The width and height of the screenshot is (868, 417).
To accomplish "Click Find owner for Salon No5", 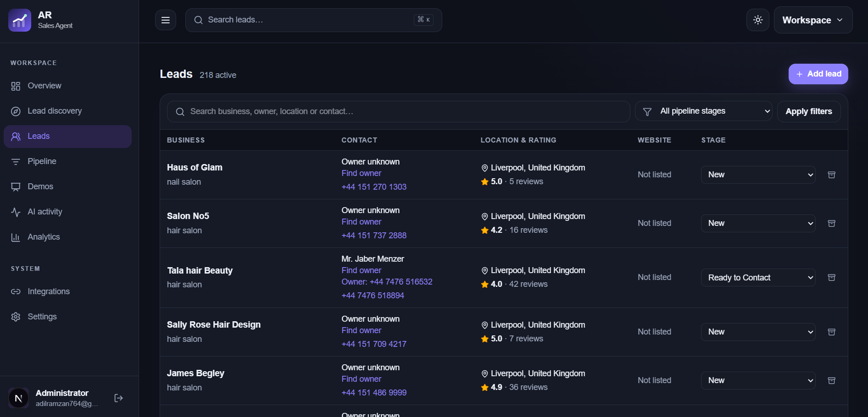I will click(x=361, y=222).
